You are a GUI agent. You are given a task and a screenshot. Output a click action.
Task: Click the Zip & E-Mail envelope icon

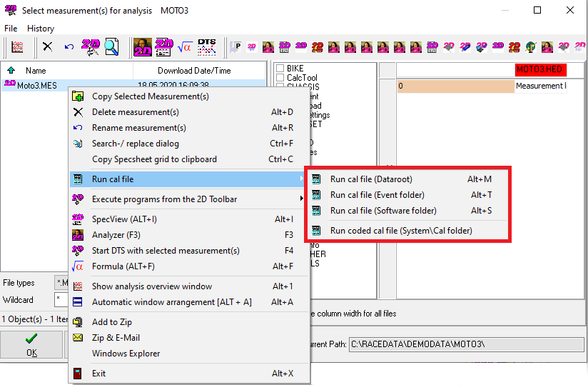point(78,338)
